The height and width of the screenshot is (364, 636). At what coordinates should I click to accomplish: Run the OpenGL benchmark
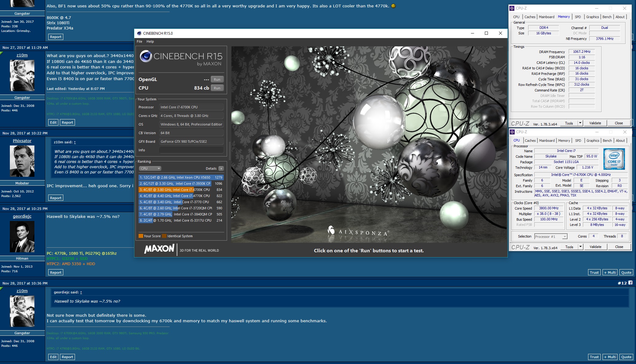coord(217,79)
